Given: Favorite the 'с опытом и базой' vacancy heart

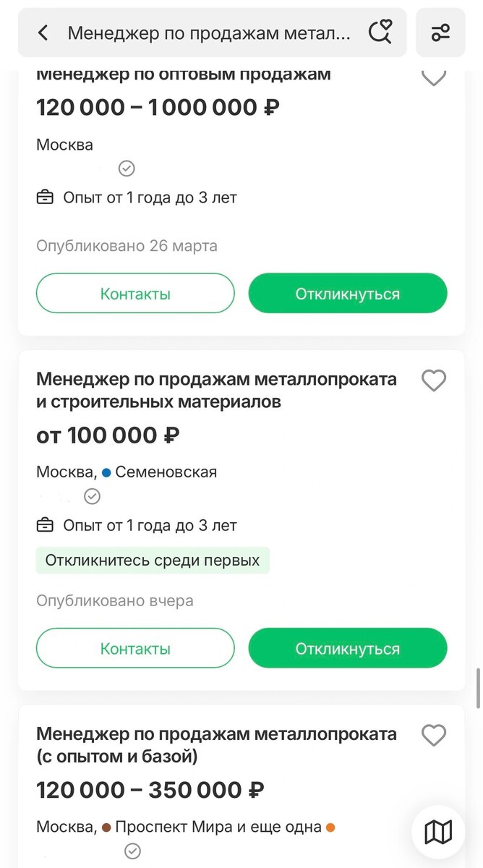Looking at the screenshot, I should tap(434, 735).
